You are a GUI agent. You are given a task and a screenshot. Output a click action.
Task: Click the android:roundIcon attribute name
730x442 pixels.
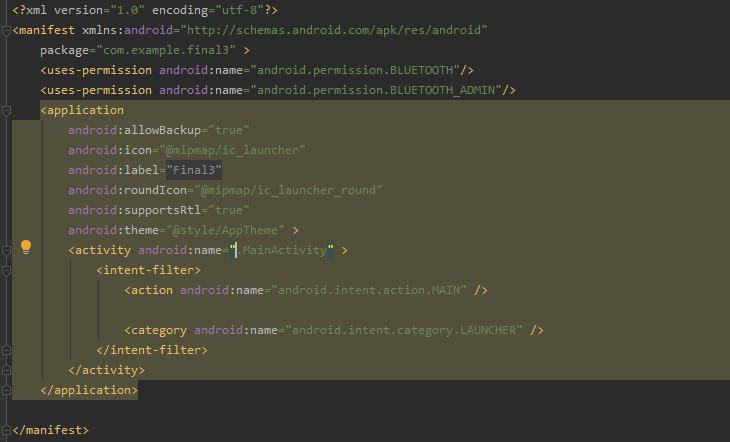128,190
